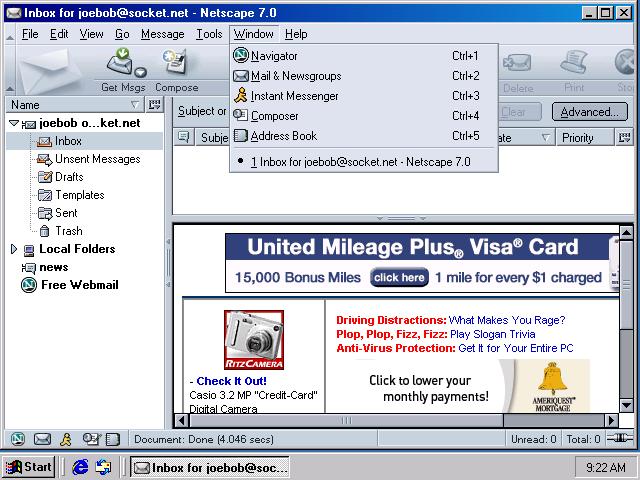This screenshot has height=480, width=640.
Task: Click the thread column icon in message list
Action: pyautogui.click(x=184, y=138)
